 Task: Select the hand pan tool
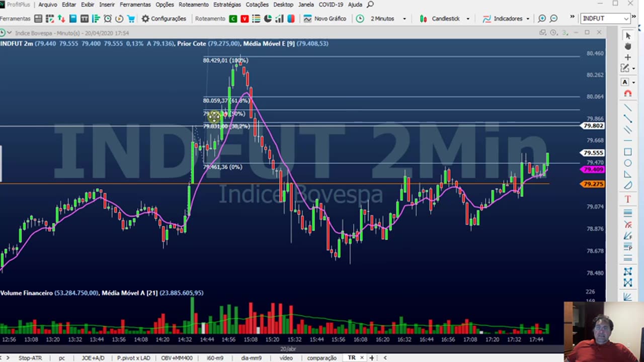[628, 46]
